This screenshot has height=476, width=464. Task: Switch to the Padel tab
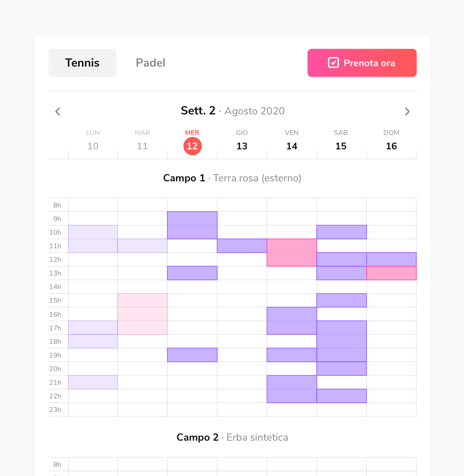150,63
